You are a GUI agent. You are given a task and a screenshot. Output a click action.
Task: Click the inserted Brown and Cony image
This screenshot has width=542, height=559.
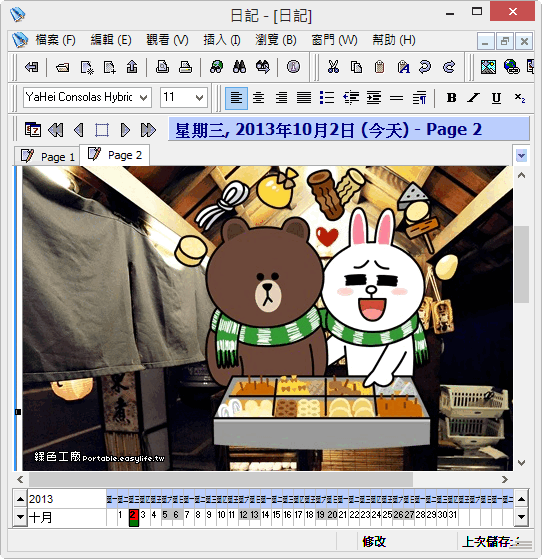coord(267,318)
